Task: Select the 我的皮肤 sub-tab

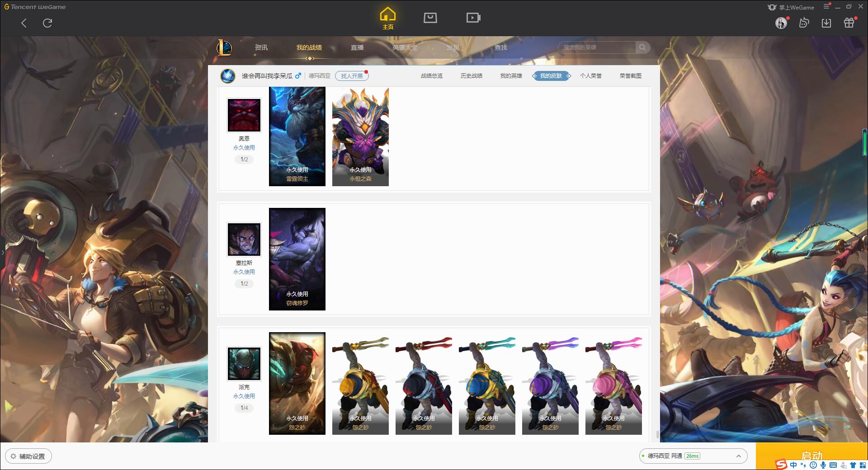Action: (551, 76)
